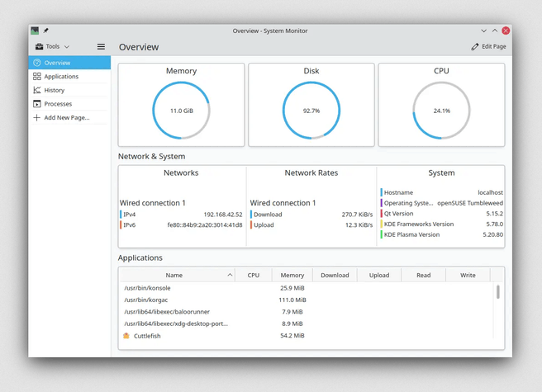542x392 pixels.
Task: Click the Applications table scrollbar handle
Action: coord(497,292)
